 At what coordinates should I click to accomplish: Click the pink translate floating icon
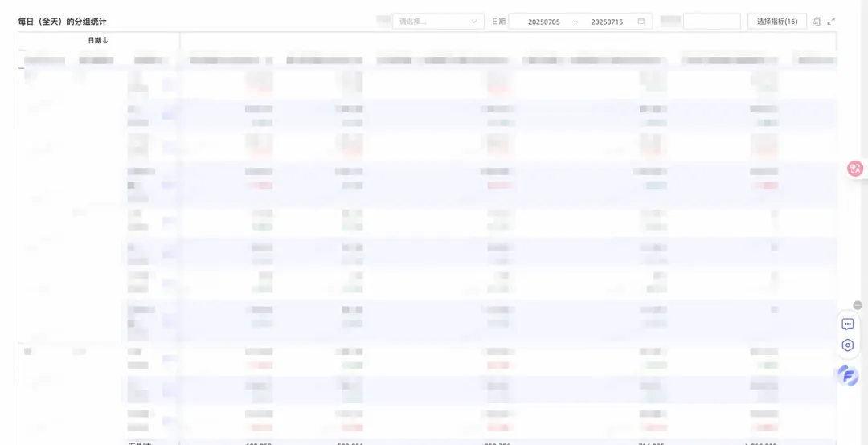tap(855, 169)
